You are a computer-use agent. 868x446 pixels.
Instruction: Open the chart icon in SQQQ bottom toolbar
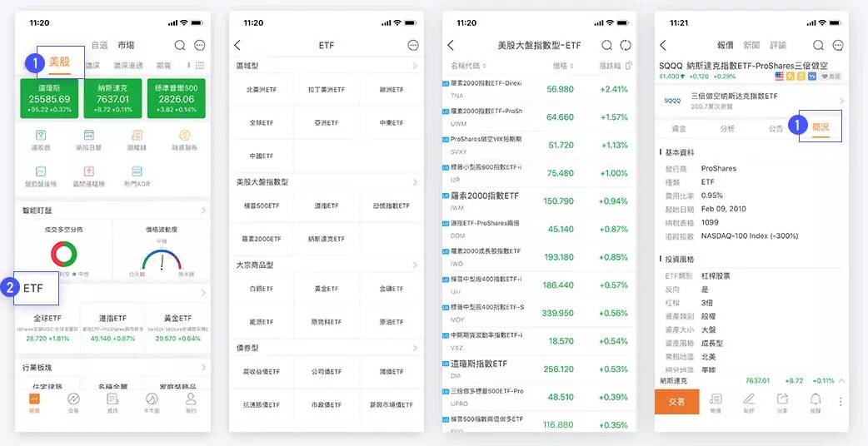(716, 399)
